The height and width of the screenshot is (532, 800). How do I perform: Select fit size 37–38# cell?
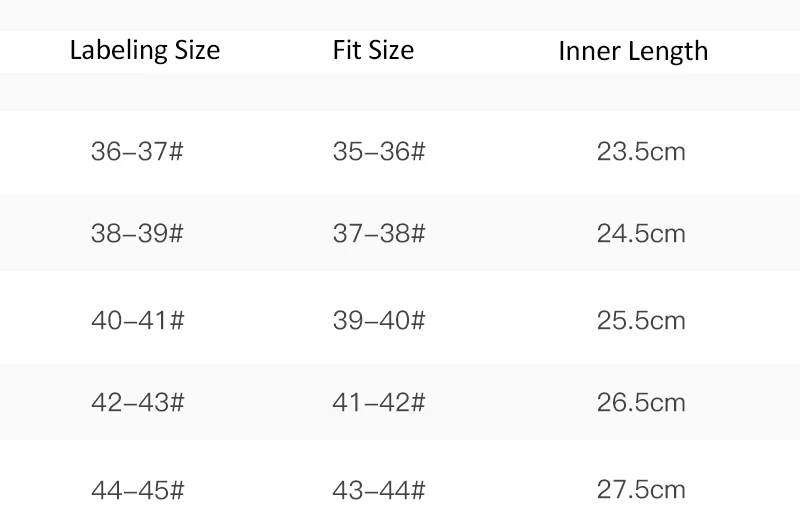(379, 234)
